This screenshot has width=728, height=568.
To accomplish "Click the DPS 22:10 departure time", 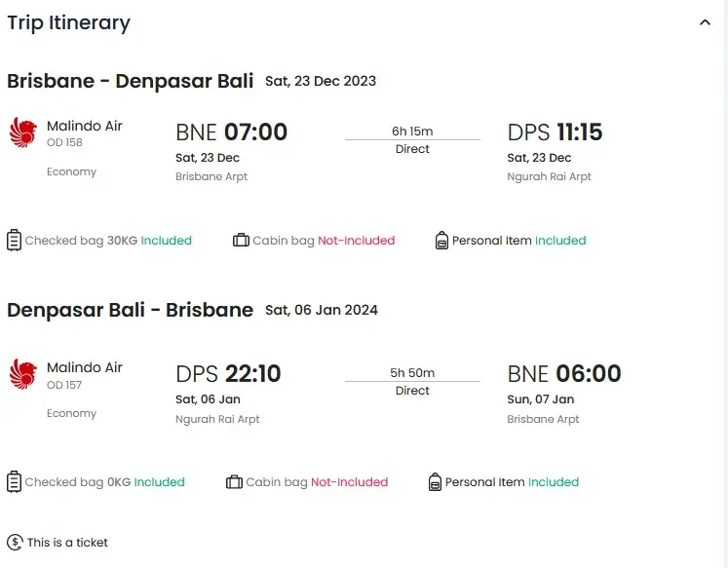I will (x=228, y=374).
